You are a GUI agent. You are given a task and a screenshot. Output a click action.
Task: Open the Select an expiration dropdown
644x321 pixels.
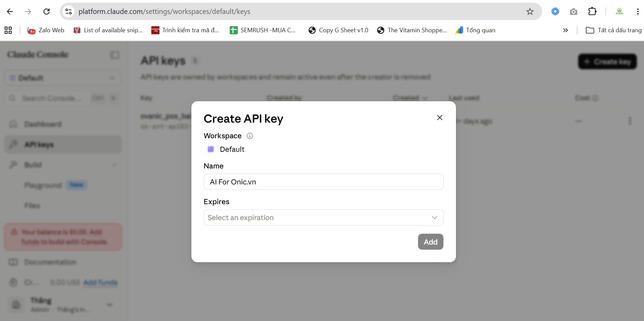click(323, 217)
